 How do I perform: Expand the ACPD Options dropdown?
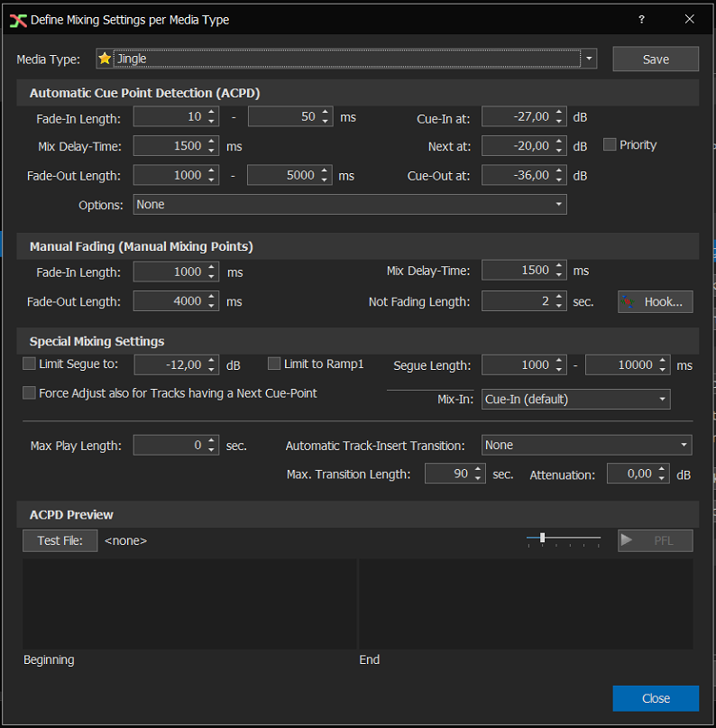(x=560, y=205)
